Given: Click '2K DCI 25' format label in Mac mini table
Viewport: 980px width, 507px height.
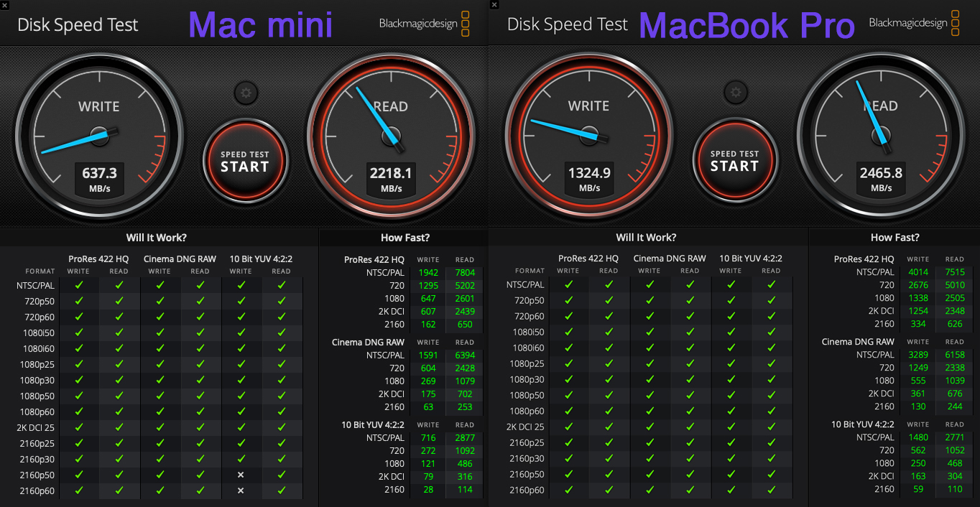Looking at the screenshot, I should pos(36,428).
